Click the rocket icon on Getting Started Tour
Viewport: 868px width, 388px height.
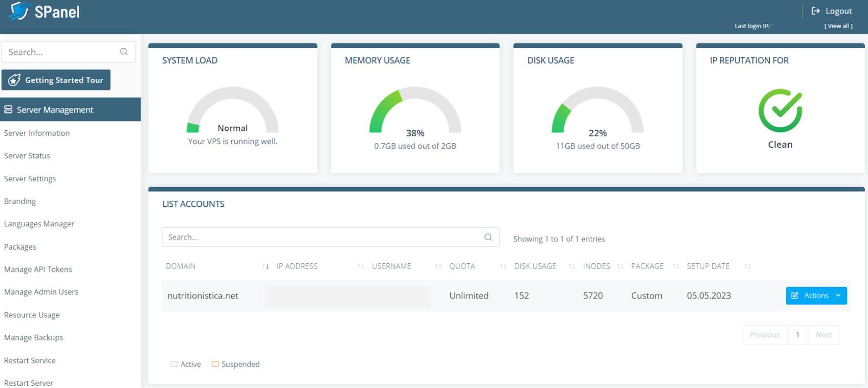pyautogui.click(x=15, y=80)
